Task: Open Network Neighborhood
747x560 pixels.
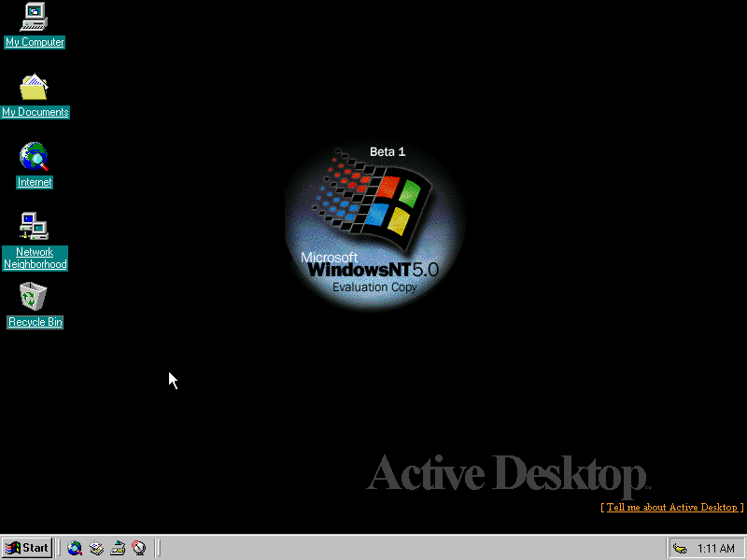Action: click(x=35, y=226)
